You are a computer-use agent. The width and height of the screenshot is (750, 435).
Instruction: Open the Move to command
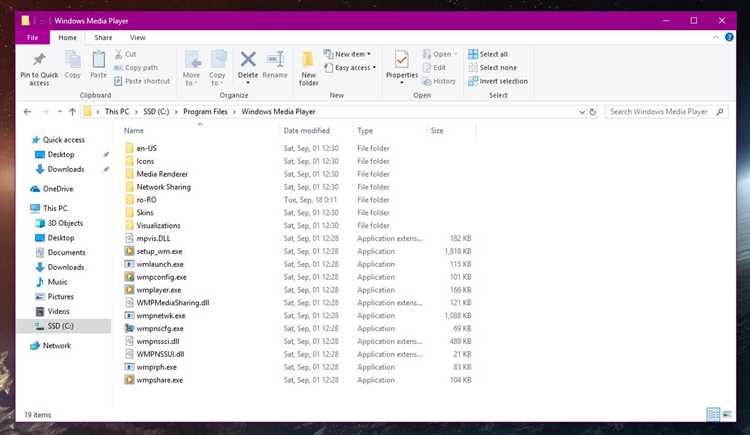point(191,67)
